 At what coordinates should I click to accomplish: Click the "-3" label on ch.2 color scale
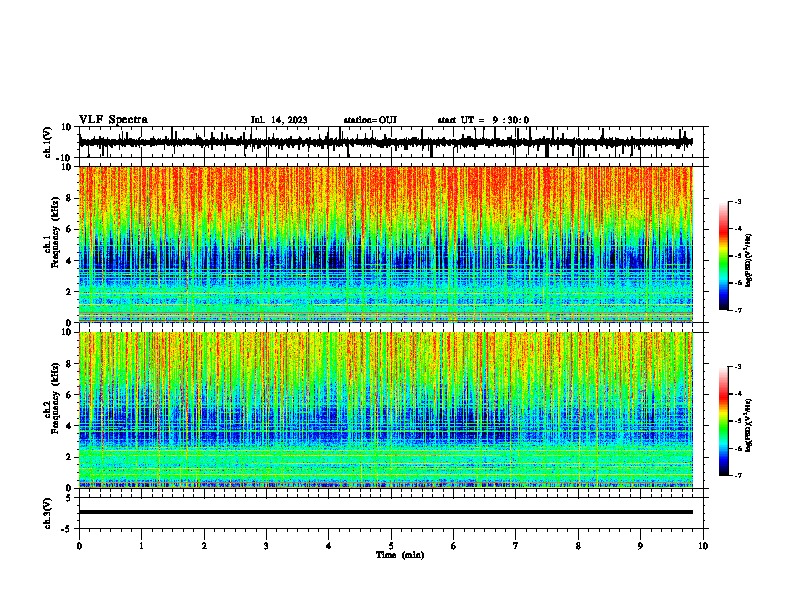pyautogui.click(x=738, y=367)
